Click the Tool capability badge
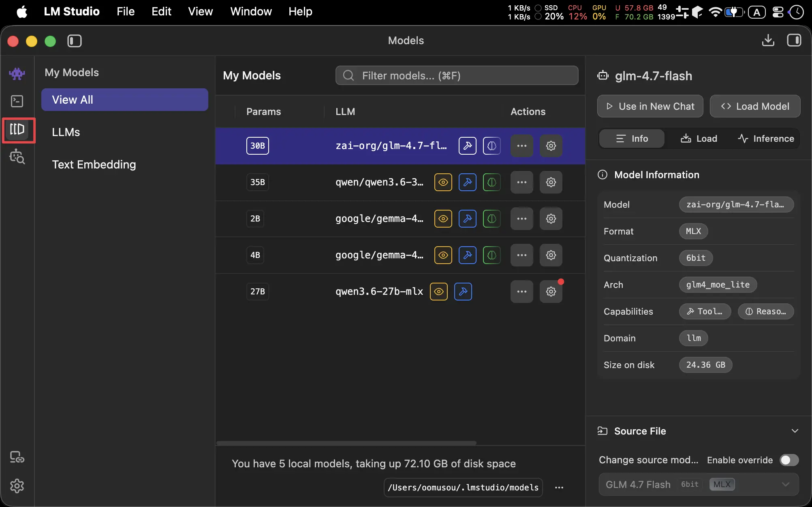This screenshot has height=507, width=812. click(705, 311)
